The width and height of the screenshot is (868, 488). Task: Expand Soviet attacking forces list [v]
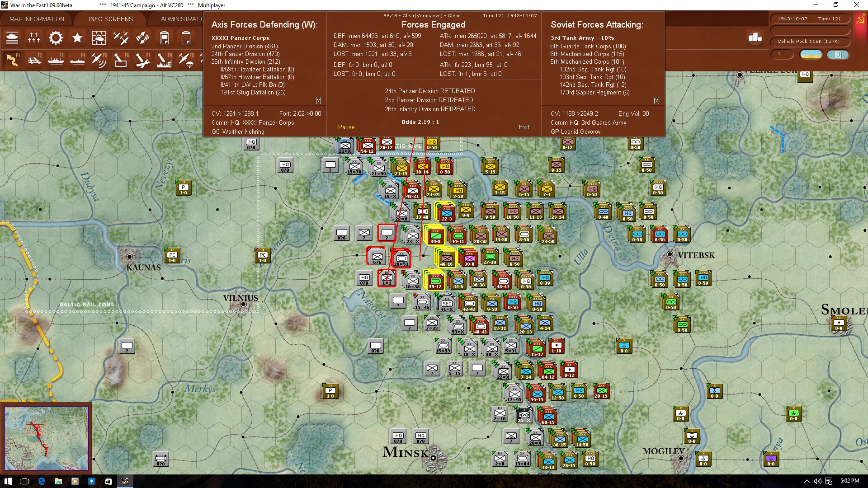click(656, 100)
